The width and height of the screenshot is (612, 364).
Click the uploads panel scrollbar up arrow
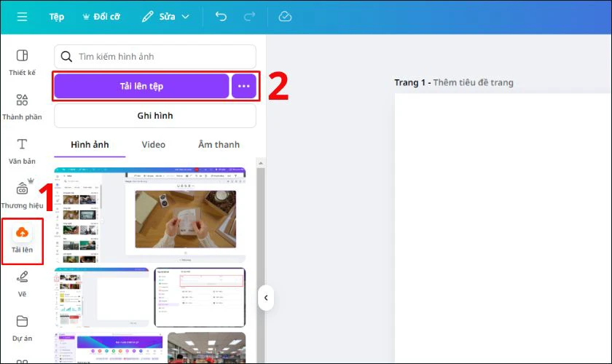pyautogui.click(x=261, y=162)
